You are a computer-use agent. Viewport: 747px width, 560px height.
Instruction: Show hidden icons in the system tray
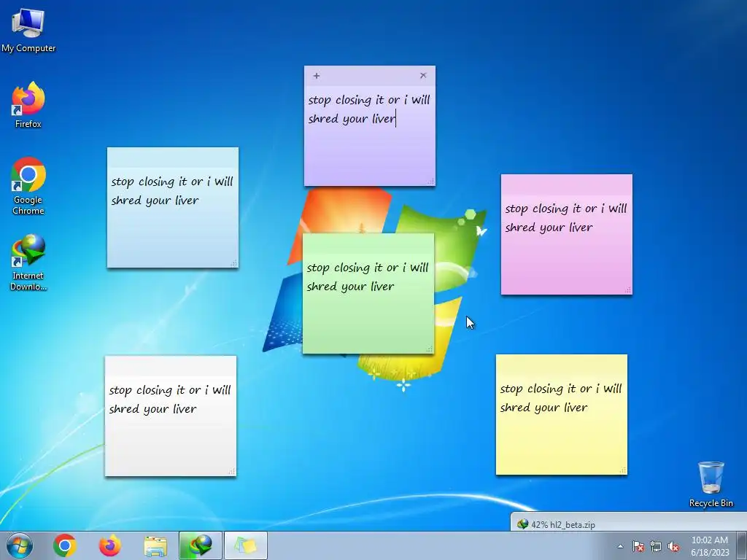pos(620,546)
